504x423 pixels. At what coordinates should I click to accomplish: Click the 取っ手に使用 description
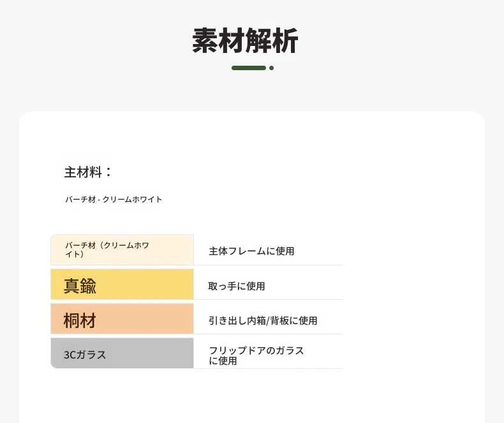(237, 286)
